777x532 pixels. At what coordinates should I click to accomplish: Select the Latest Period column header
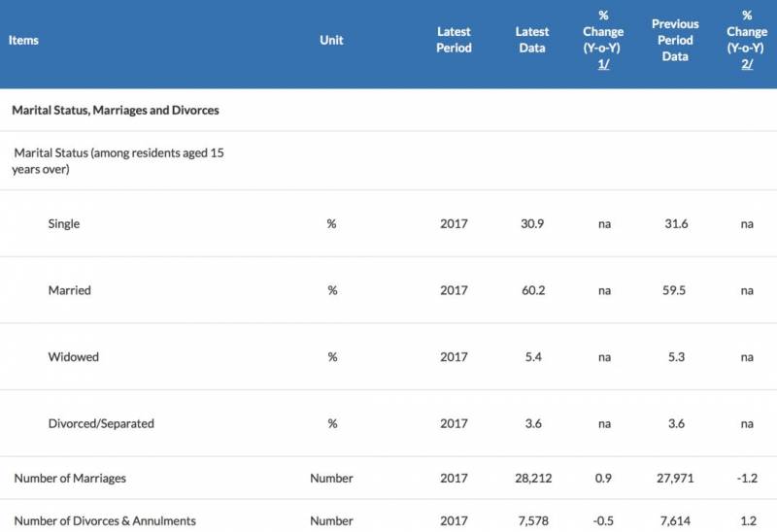coord(454,40)
